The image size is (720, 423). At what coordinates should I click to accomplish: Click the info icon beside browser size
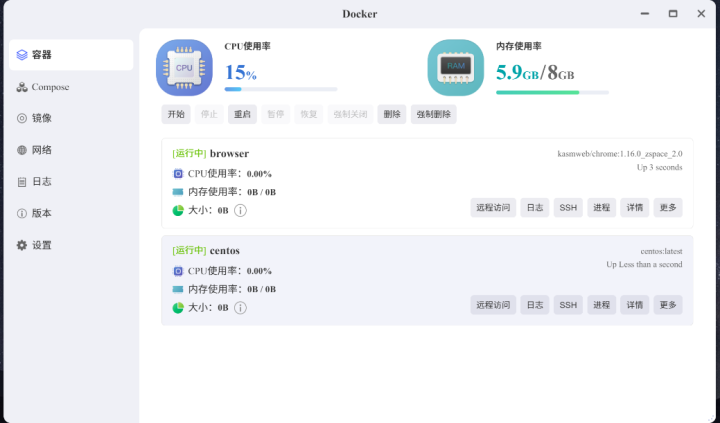tap(240, 210)
